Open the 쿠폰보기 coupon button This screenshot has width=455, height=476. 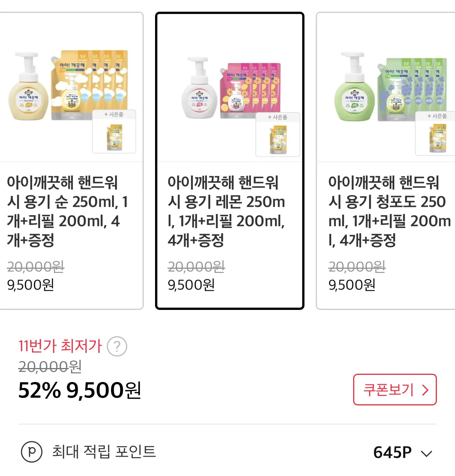pyautogui.click(x=394, y=390)
